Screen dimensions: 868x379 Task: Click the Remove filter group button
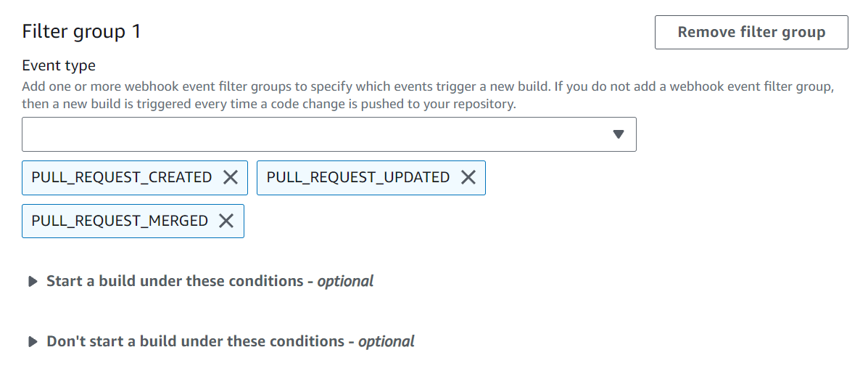click(x=751, y=33)
